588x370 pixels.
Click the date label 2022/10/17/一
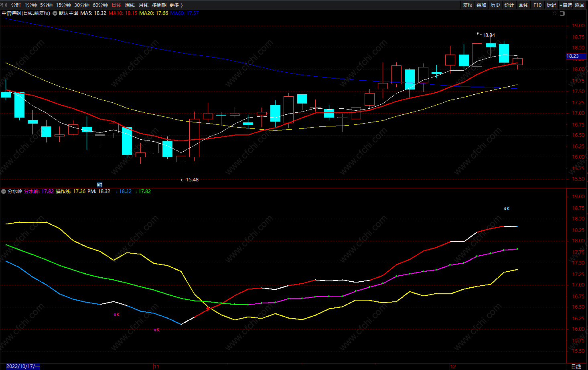tap(23, 366)
